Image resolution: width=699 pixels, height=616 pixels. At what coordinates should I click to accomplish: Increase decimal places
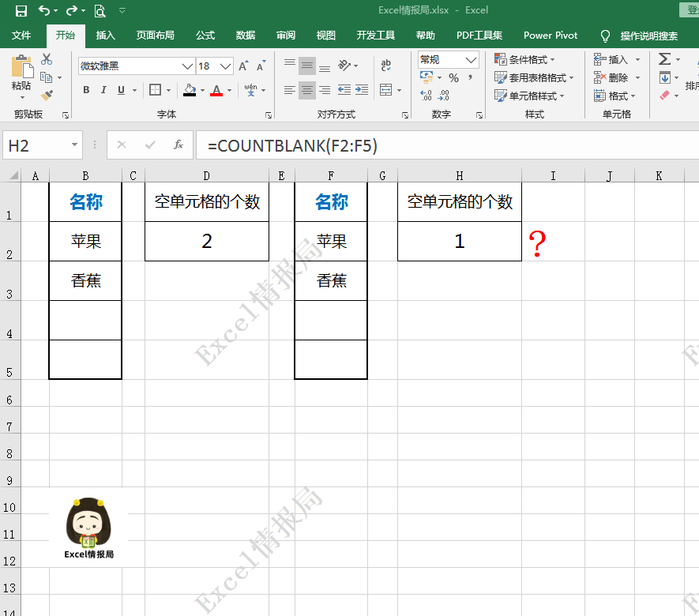[427, 95]
